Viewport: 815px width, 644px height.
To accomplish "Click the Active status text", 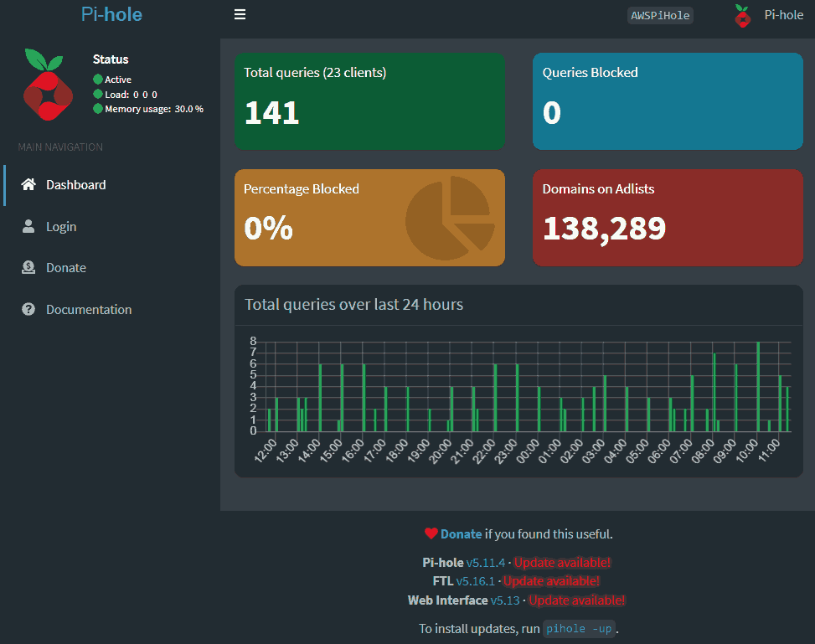I will (118, 80).
